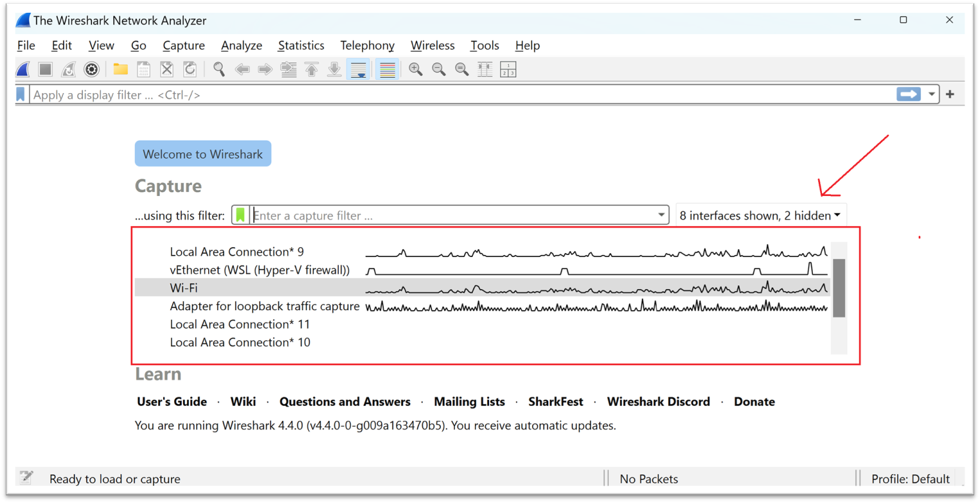The width and height of the screenshot is (980, 503).
Task: Select the Wi-Fi interface for capture
Action: 184,288
